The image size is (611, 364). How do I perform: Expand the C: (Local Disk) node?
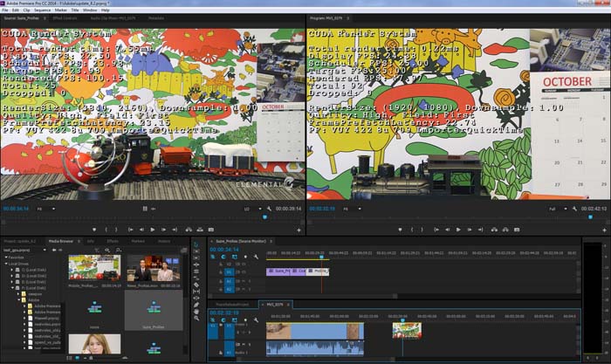12,270
